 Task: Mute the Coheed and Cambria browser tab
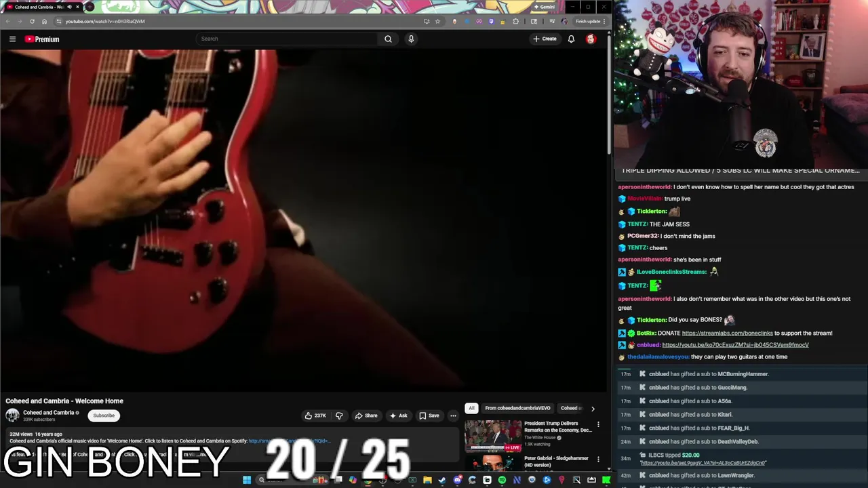pyautogui.click(x=69, y=7)
